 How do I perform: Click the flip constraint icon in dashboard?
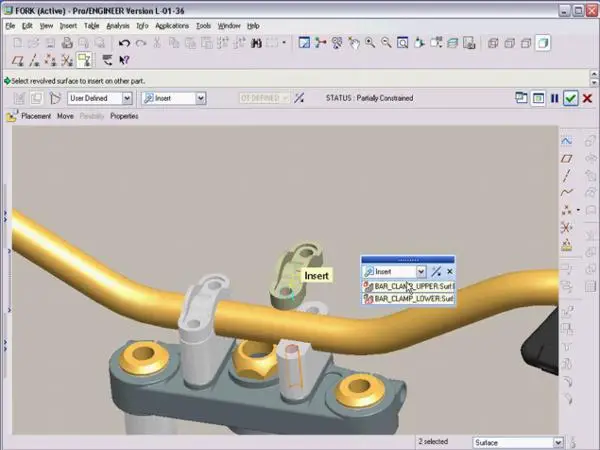299,98
